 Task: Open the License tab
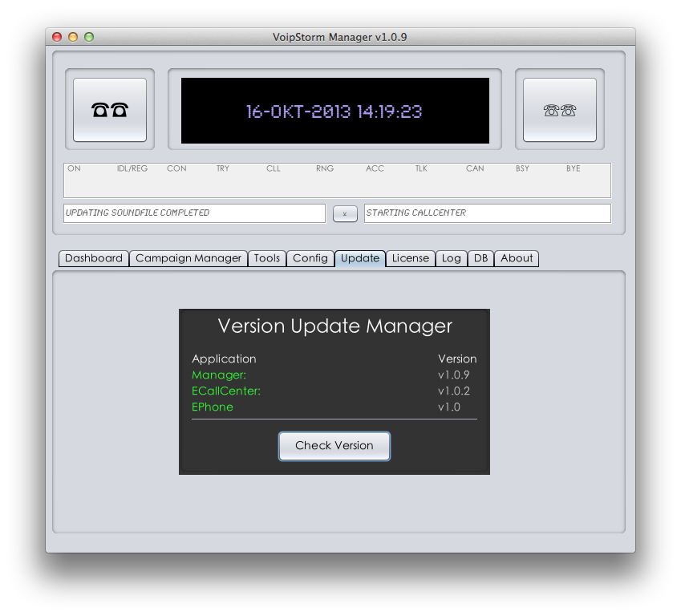coord(411,258)
